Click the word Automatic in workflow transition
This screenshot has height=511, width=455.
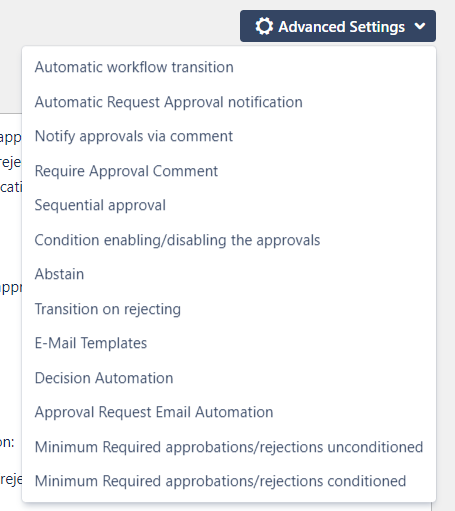coord(69,67)
